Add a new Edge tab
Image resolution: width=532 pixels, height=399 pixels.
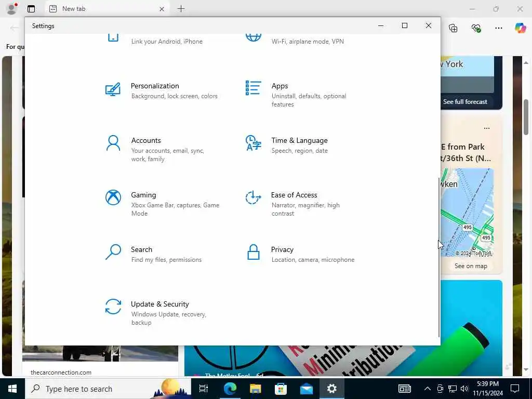[181, 9]
